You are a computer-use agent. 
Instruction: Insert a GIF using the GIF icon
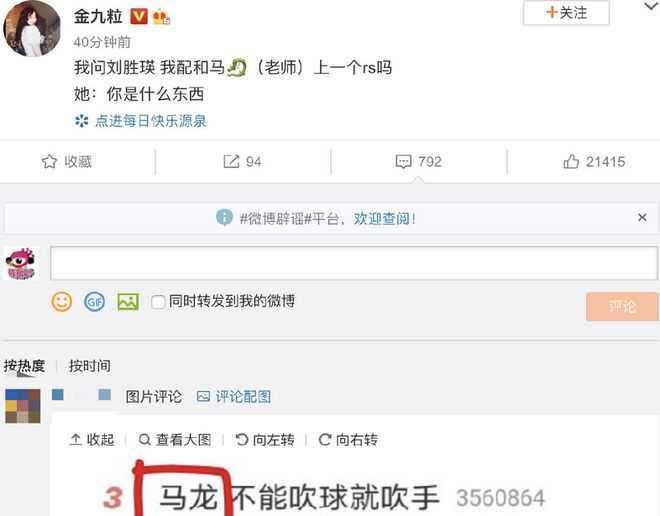click(x=94, y=302)
